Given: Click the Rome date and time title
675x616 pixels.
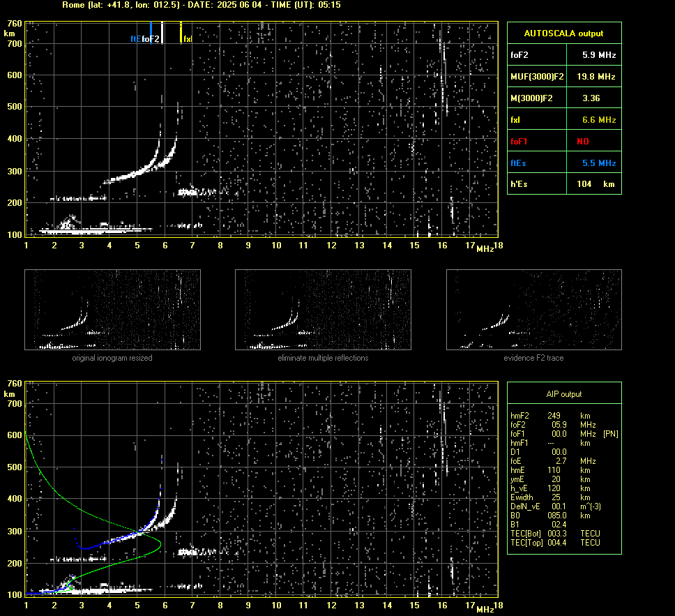Looking at the screenshot, I should [202, 5].
